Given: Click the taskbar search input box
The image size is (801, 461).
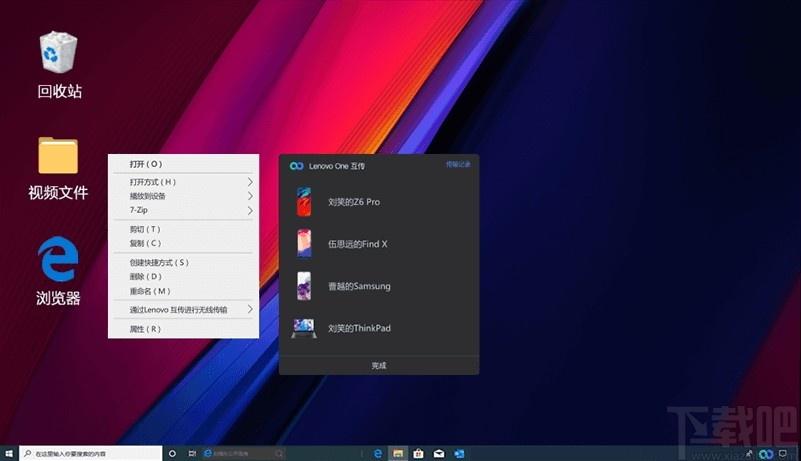Looking at the screenshot, I should pos(90,453).
